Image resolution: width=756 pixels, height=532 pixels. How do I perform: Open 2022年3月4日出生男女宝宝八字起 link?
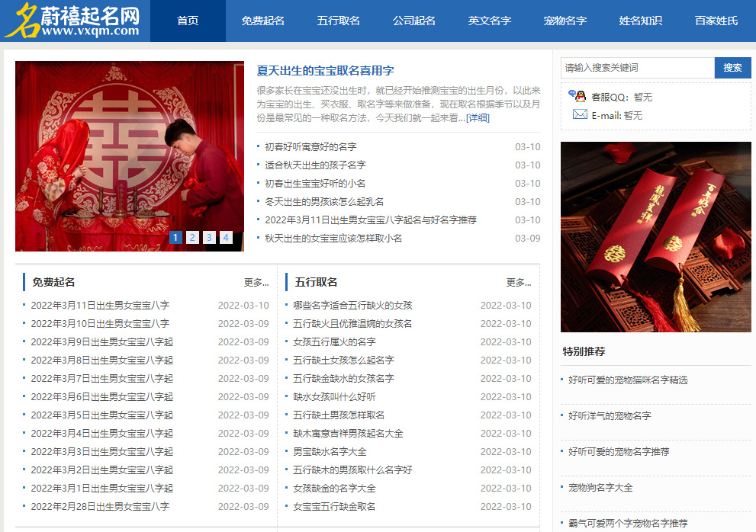pos(102,434)
